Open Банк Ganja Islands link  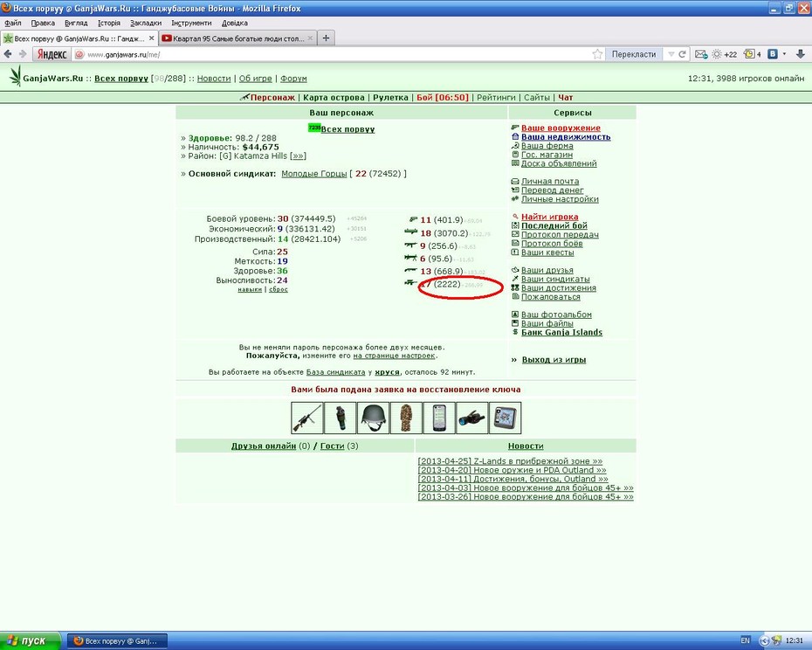[562, 332]
